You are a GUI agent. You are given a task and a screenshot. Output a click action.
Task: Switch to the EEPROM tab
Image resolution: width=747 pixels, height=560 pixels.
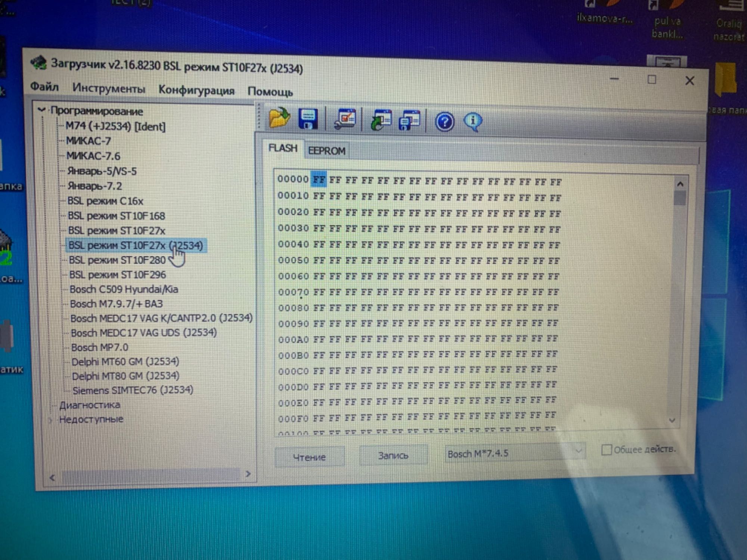(327, 151)
